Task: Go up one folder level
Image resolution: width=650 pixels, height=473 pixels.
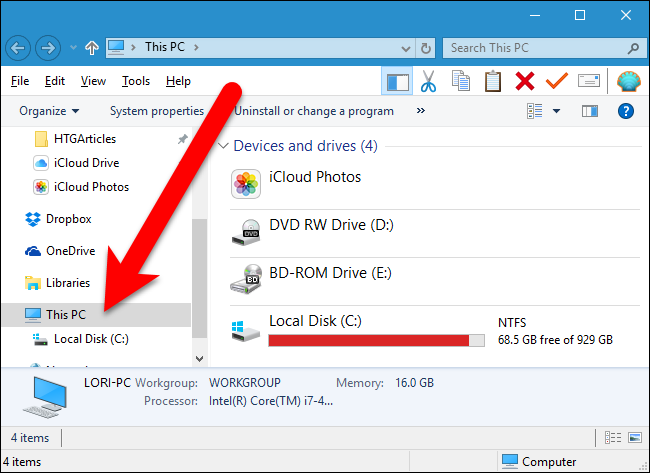Action: tap(92, 48)
